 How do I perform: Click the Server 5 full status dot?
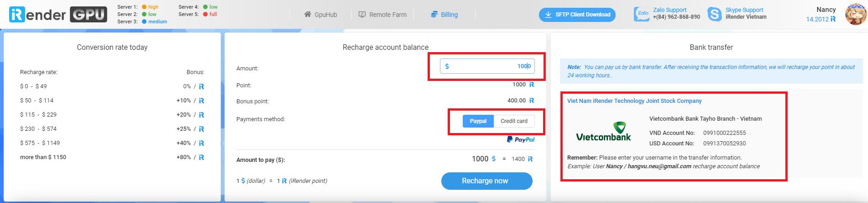coord(205,14)
